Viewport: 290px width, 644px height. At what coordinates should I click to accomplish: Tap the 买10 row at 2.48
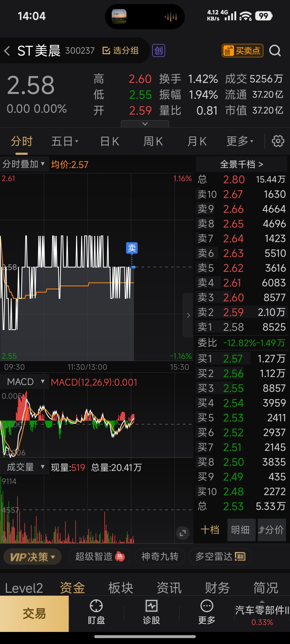pyautogui.click(x=242, y=491)
